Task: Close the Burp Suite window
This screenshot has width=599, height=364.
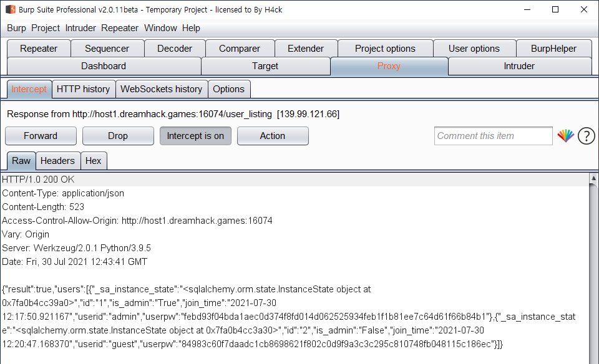Action: pyautogui.click(x=584, y=9)
